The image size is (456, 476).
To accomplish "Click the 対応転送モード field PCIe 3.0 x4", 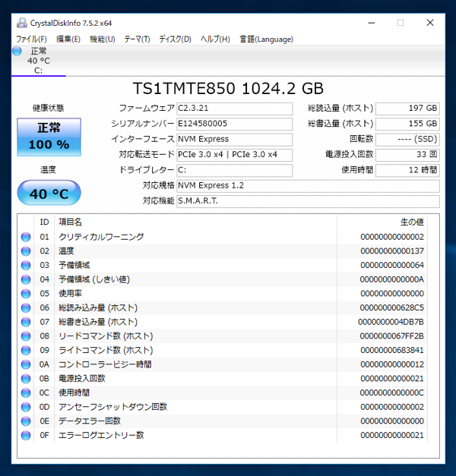I will click(x=235, y=155).
